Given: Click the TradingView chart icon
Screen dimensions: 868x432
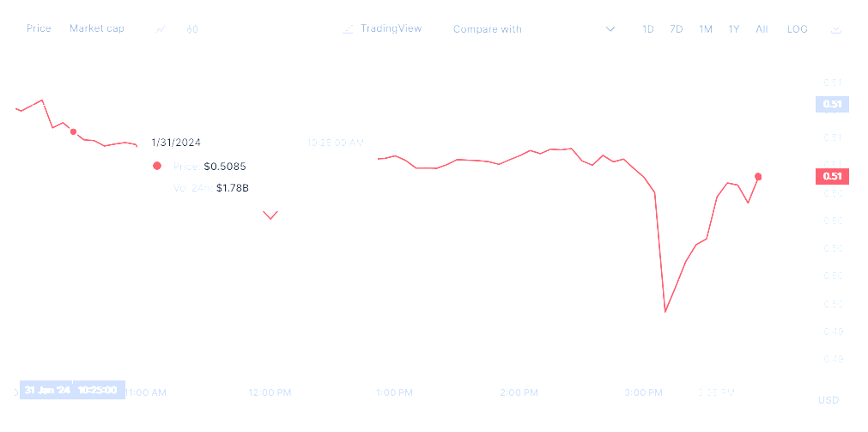Looking at the screenshot, I should pyautogui.click(x=348, y=29).
